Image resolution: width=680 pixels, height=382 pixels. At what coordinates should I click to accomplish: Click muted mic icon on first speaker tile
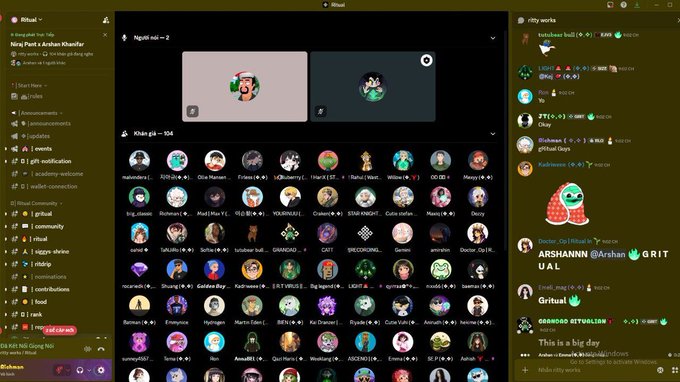click(193, 111)
